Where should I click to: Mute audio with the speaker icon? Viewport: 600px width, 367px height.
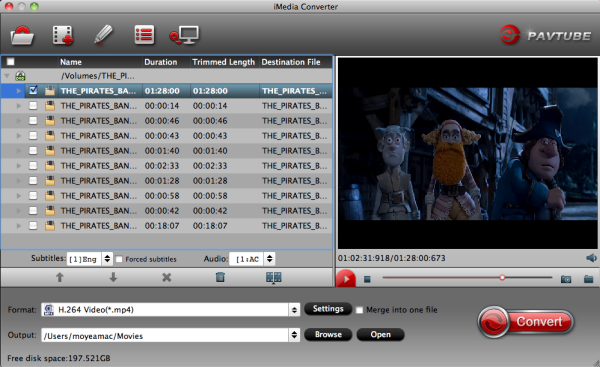(x=591, y=258)
